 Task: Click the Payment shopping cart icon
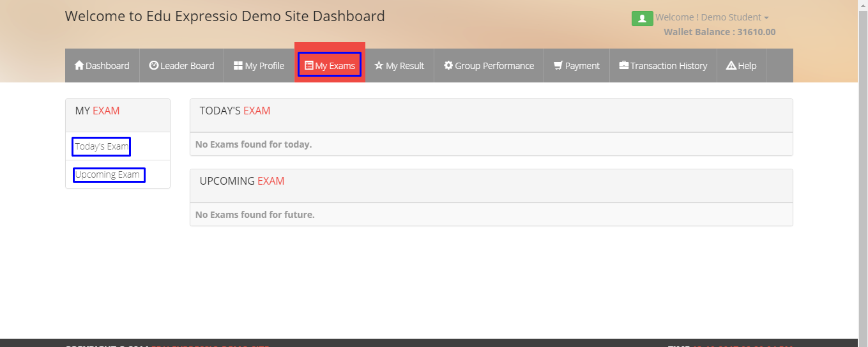point(558,65)
